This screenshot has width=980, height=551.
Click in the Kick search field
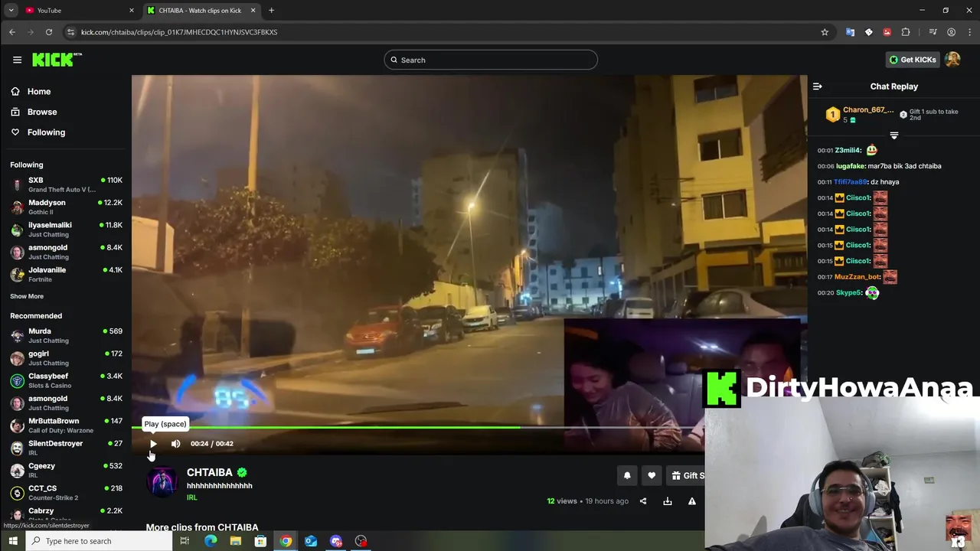pos(491,60)
